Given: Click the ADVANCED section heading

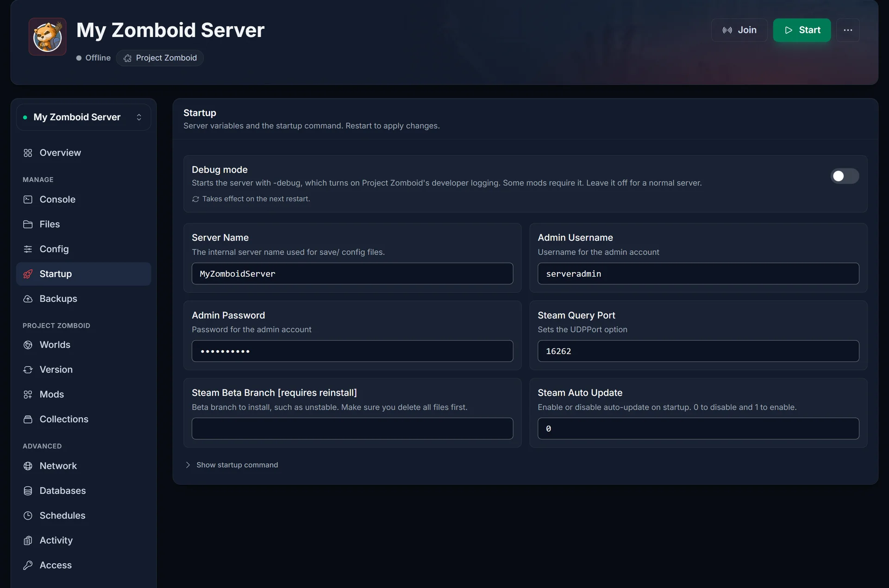Looking at the screenshot, I should point(42,446).
